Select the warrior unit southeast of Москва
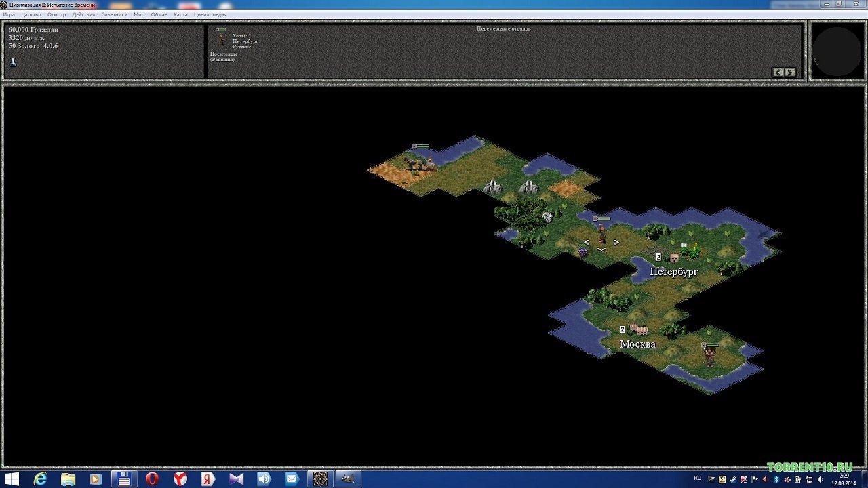 (710, 355)
